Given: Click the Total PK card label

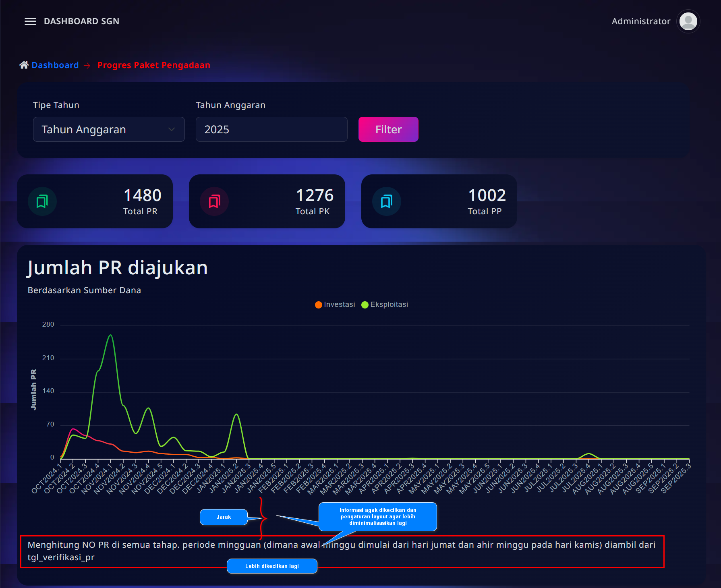Looking at the screenshot, I should pyautogui.click(x=313, y=211).
